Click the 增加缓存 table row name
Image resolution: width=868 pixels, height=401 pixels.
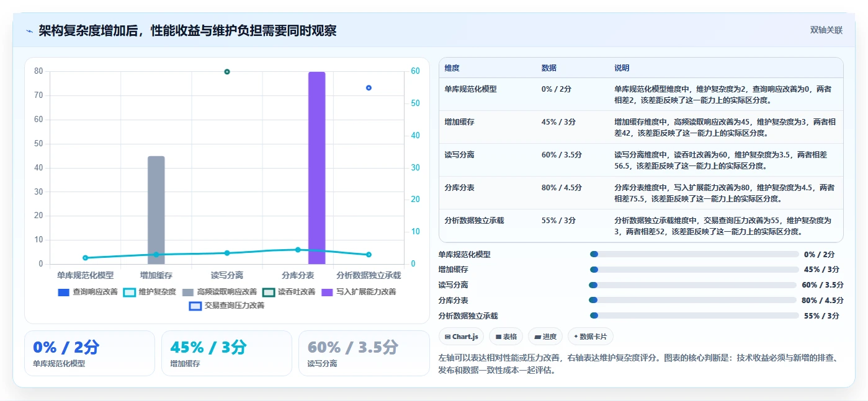click(x=459, y=122)
